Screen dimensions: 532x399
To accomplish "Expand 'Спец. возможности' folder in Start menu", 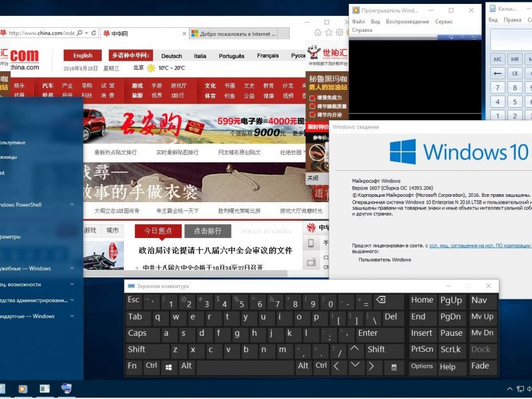I will (x=72, y=284).
